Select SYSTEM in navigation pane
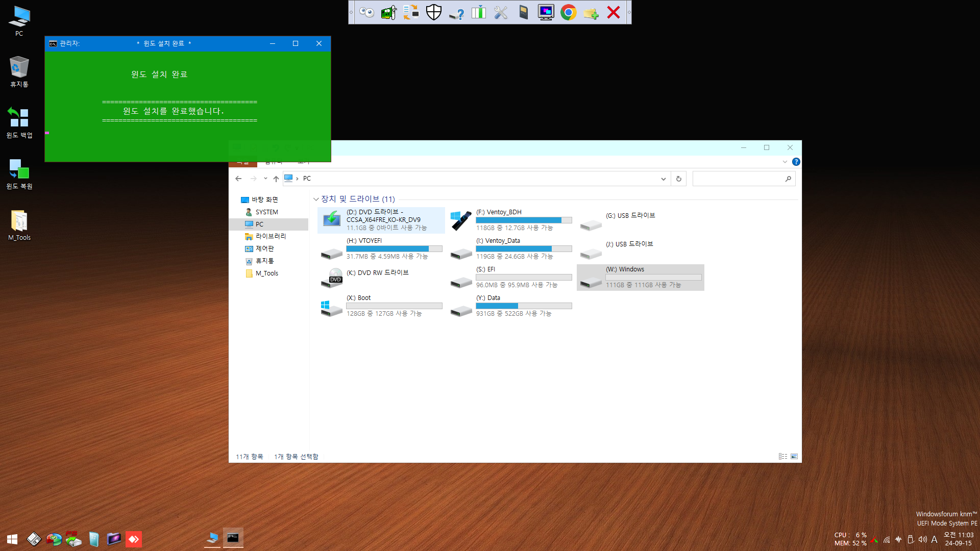 [x=267, y=212]
